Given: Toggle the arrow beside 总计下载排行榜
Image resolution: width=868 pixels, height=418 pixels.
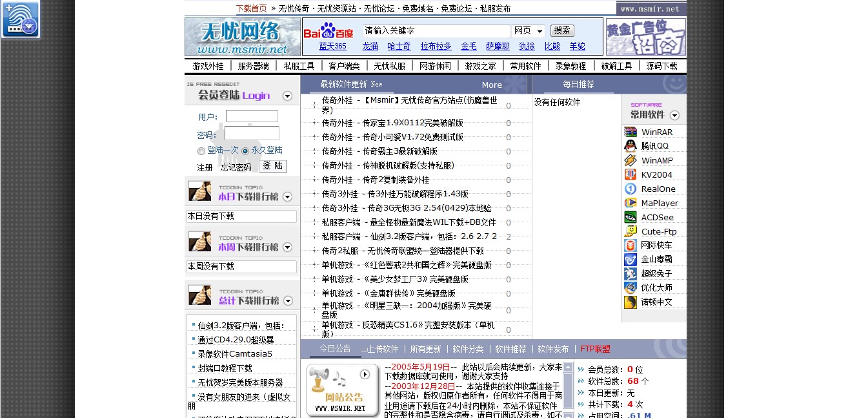Looking at the screenshot, I should [288, 301].
